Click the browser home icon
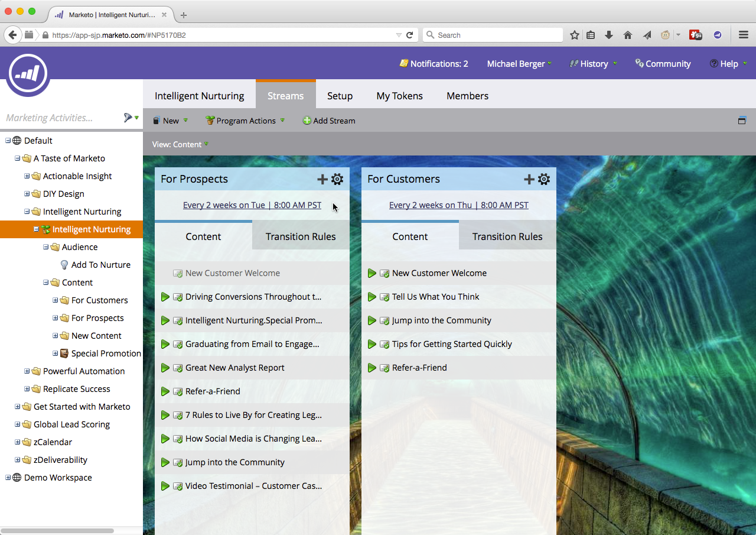 click(x=628, y=35)
